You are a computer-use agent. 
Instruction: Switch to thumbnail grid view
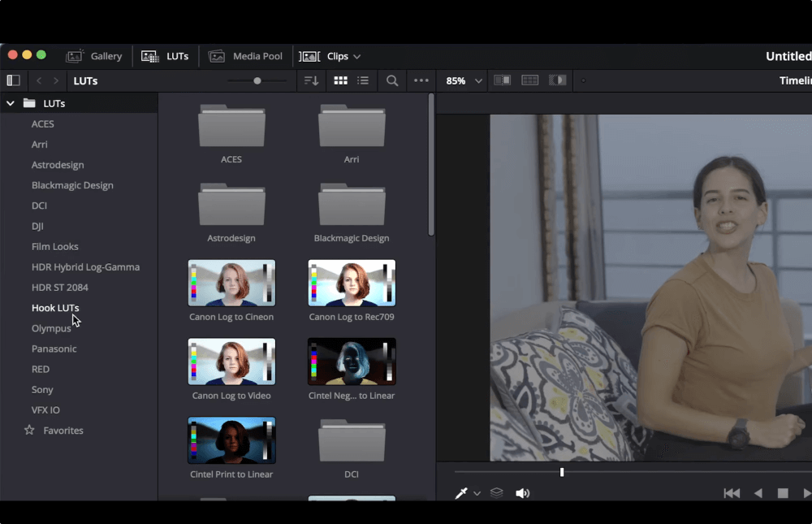[x=340, y=80]
